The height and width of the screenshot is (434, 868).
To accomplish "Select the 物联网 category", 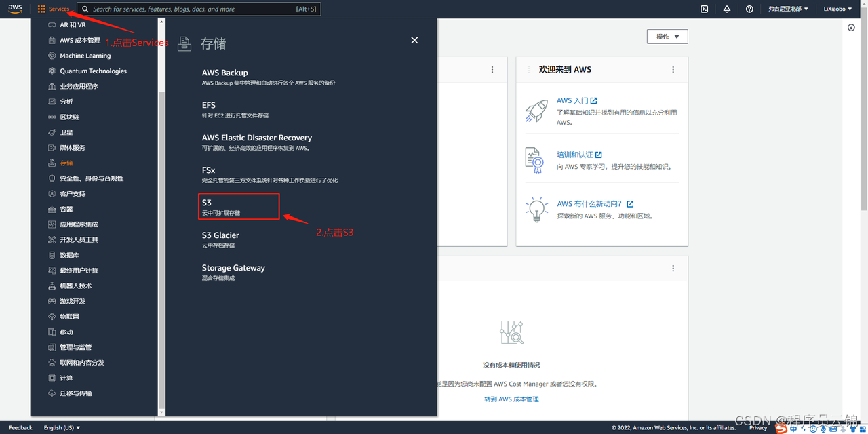I will tap(69, 317).
